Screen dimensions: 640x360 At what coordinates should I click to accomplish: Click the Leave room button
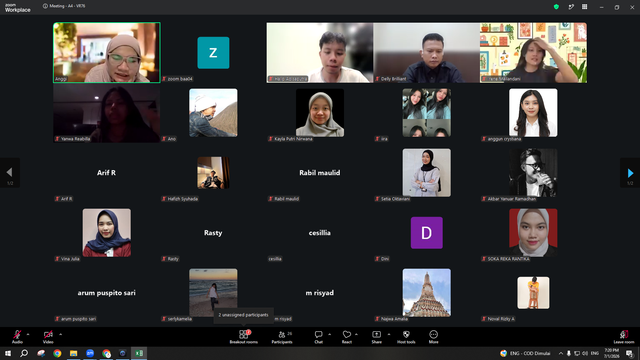coord(624,337)
